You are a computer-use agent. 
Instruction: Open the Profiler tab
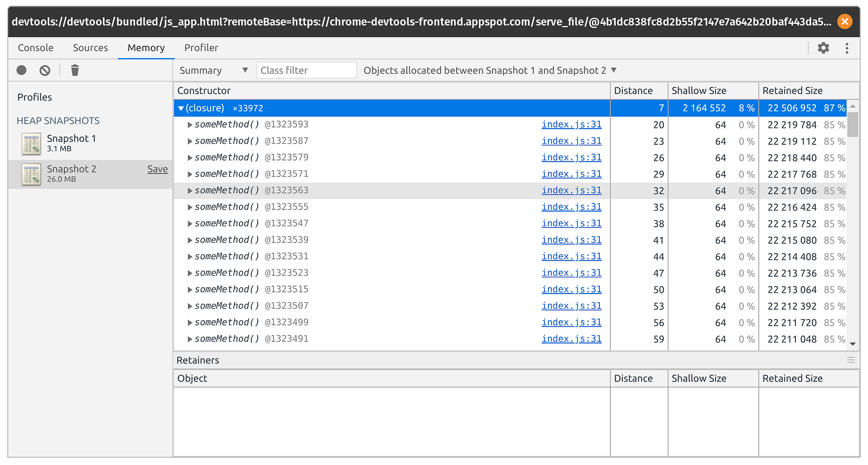click(x=201, y=48)
